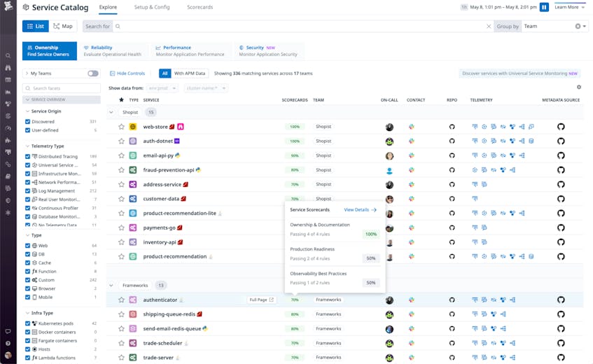
Task: Open GitHub repo icon for trade-scheduler
Action: (452, 343)
